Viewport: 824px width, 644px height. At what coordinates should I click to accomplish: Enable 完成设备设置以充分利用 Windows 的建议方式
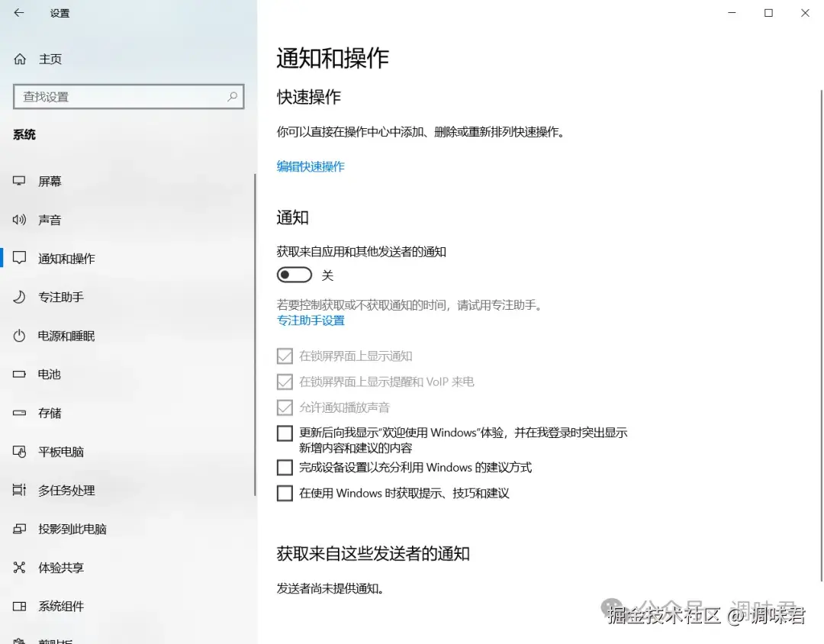pyautogui.click(x=285, y=467)
